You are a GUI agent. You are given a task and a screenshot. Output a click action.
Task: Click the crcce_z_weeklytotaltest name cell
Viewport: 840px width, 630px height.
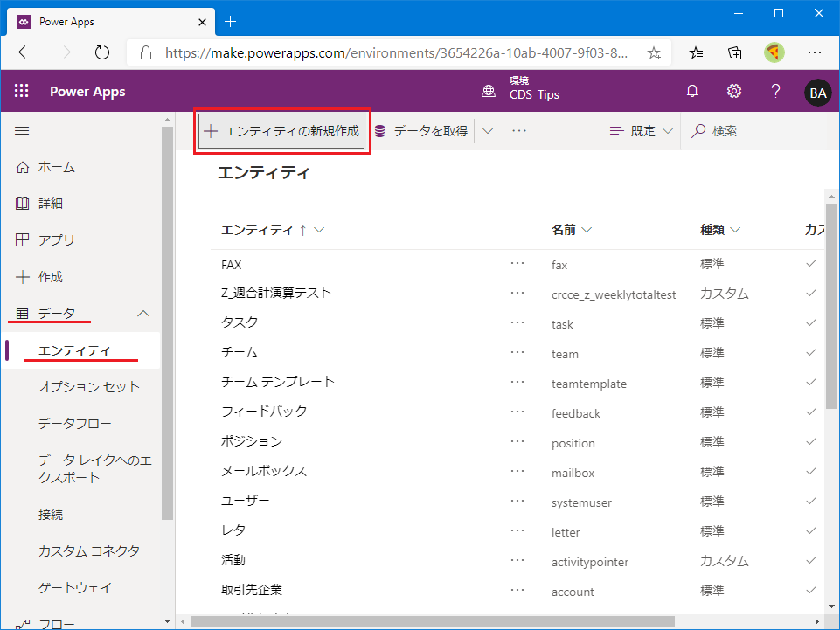point(614,294)
